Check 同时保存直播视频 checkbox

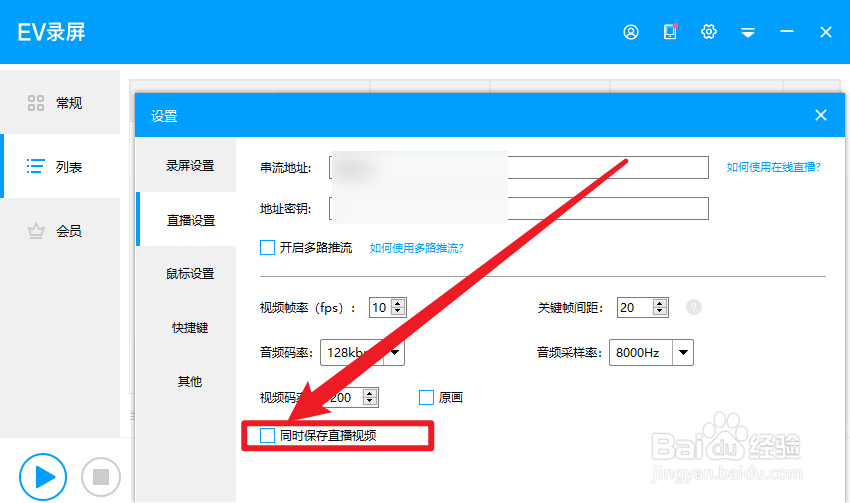tap(267, 435)
